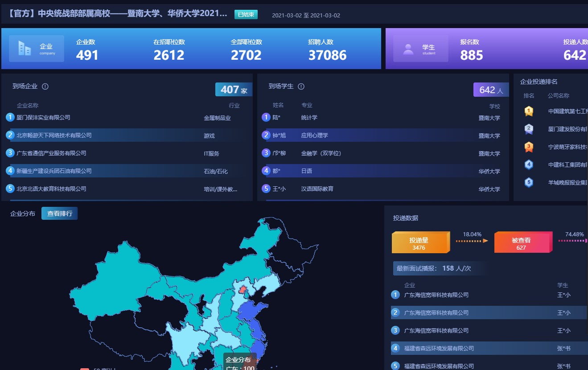Click number 2 badge for 北京畅游天下网络技术

pos(10,135)
